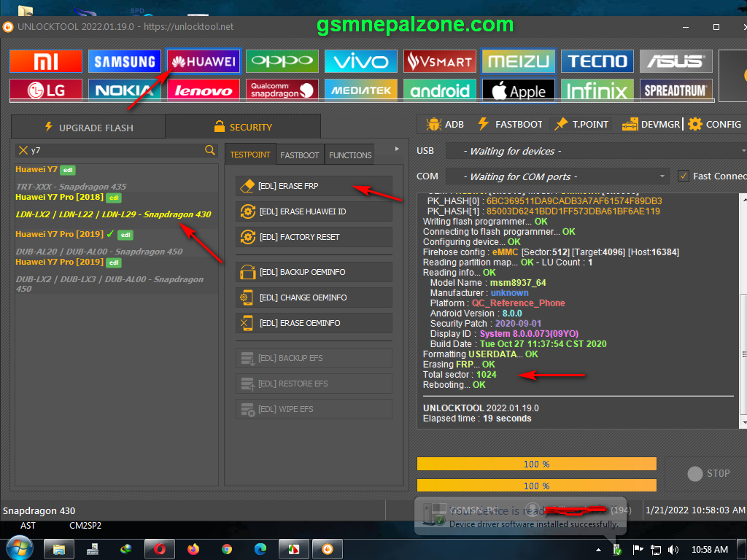This screenshot has width=747, height=560.
Task: Run [EDL] BACKUP OEMINFO
Action: pos(314,272)
